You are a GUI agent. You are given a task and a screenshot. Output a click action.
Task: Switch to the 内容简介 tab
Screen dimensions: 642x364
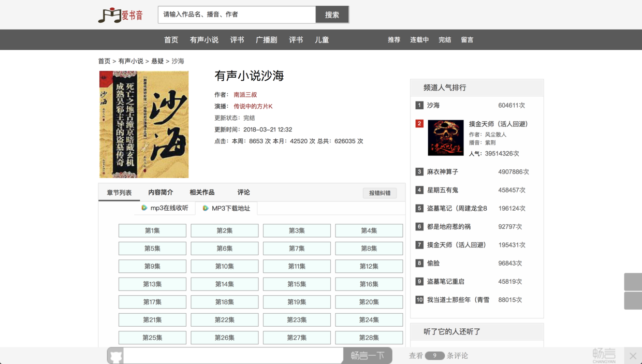[x=160, y=192]
